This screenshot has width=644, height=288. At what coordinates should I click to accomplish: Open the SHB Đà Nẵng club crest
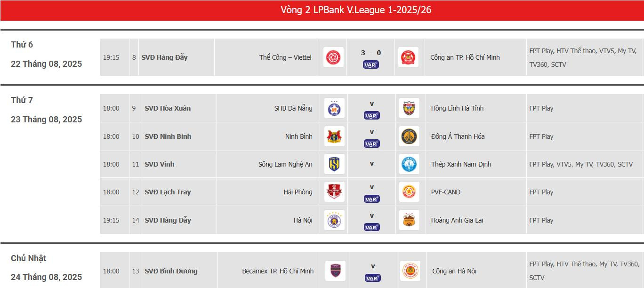pyautogui.click(x=334, y=108)
